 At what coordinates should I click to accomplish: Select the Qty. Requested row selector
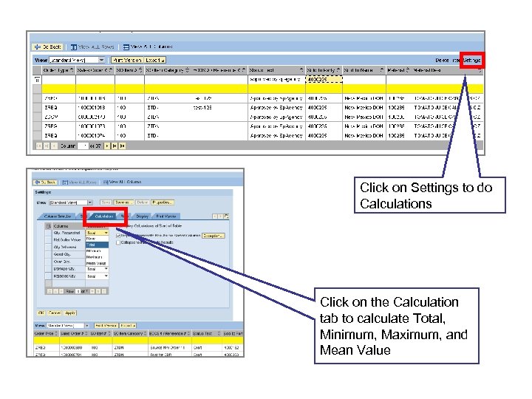coord(49,233)
